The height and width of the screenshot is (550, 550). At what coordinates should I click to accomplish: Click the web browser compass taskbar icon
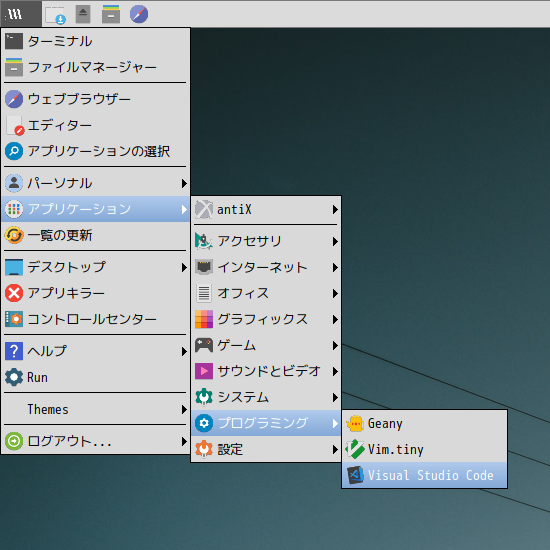tap(139, 14)
